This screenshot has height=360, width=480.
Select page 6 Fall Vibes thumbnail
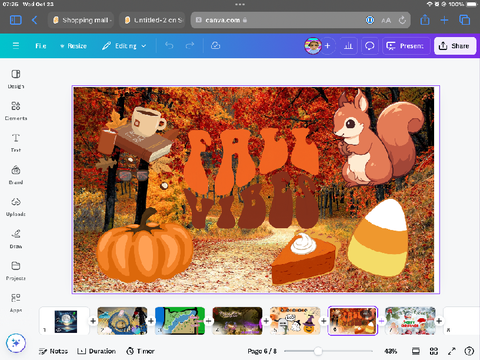pos(353,321)
